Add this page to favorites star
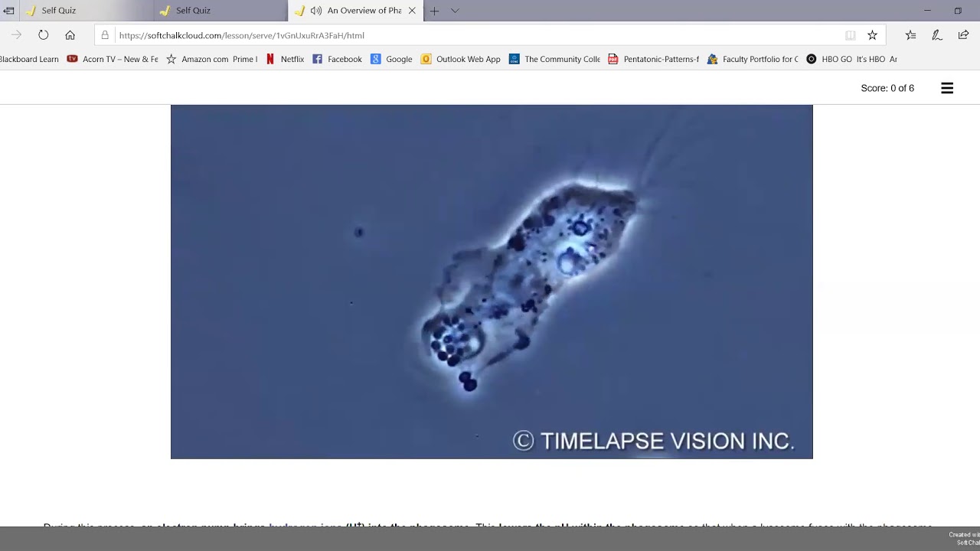The height and width of the screenshot is (551, 980). tap(872, 35)
